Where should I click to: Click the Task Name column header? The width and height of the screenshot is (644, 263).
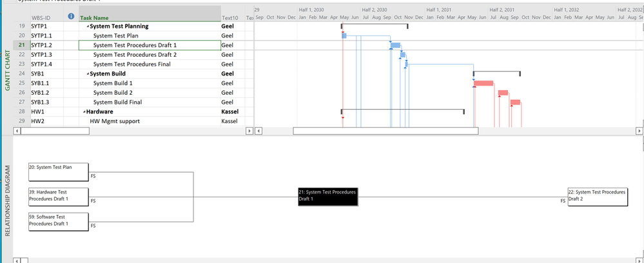[150, 14]
